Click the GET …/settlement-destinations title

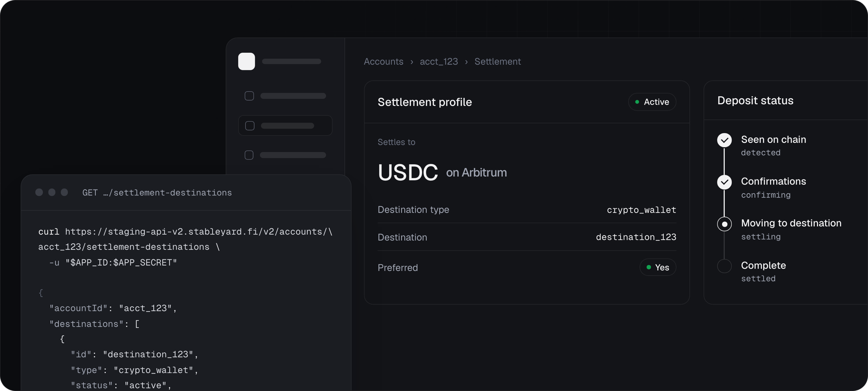(x=157, y=193)
